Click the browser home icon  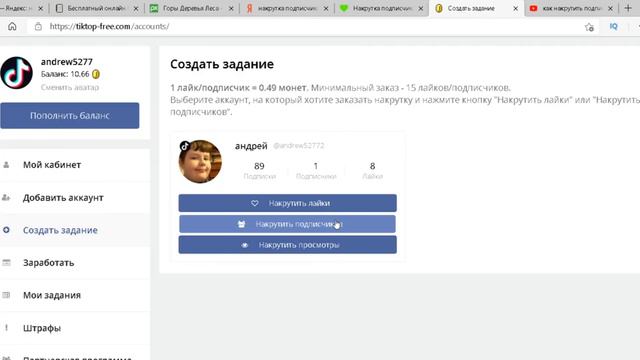pos(12,27)
